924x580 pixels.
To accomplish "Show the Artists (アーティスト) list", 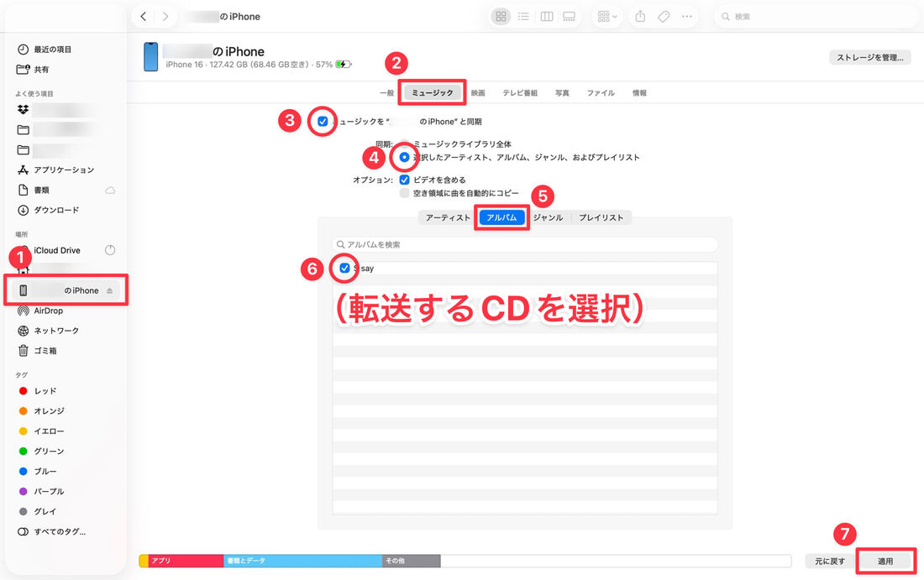I will 448,217.
